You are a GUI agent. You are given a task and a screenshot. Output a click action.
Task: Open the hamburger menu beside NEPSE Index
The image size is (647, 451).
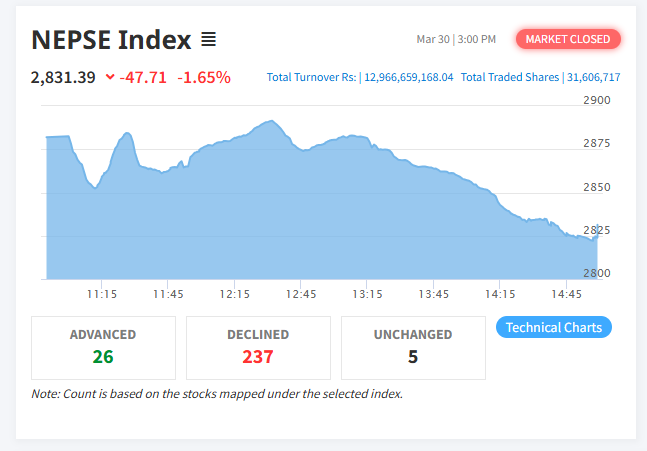click(x=208, y=40)
